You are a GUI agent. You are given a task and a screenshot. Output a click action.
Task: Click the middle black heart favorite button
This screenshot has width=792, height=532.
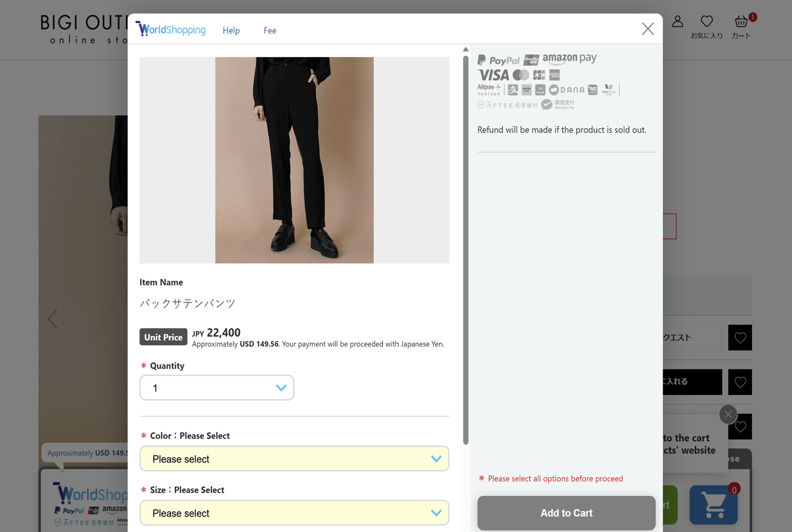740,383
